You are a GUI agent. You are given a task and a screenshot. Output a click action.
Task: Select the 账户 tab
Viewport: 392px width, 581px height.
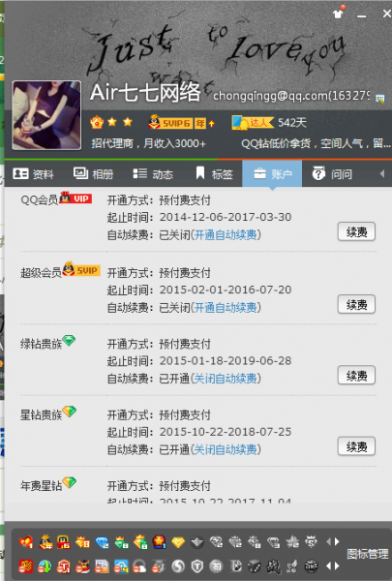272,173
